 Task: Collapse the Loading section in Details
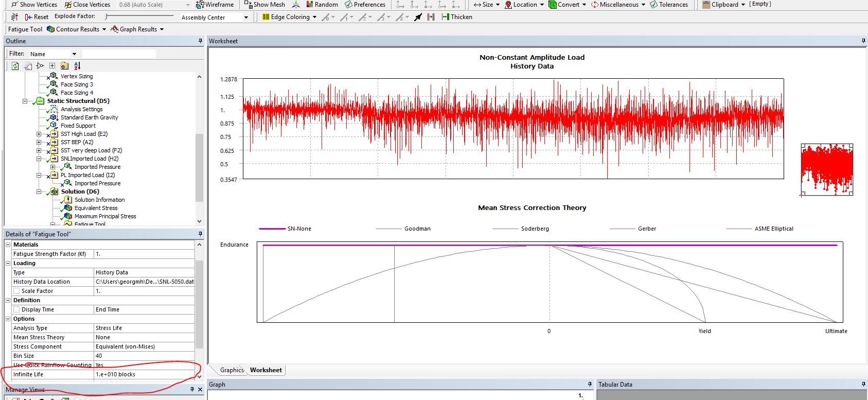point(8,263)
